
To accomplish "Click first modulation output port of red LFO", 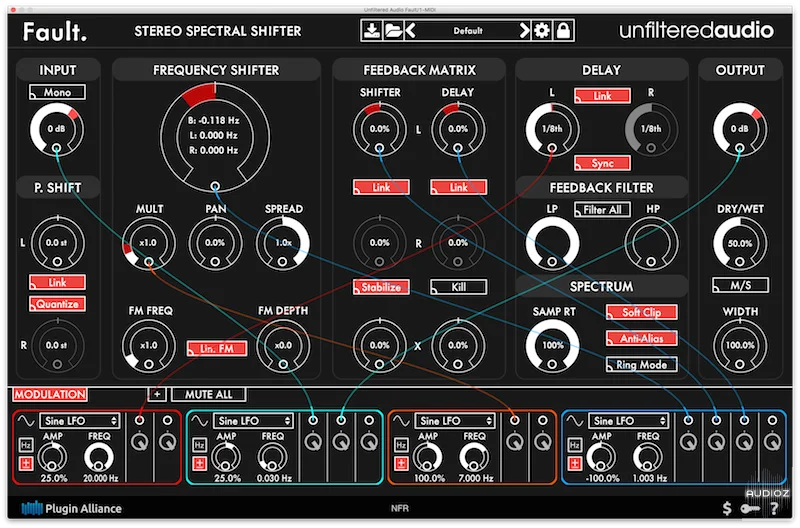I will [139, 420].
